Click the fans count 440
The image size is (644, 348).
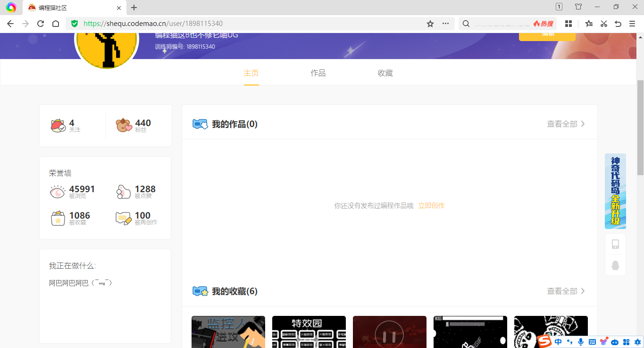(x=143, y=123)
